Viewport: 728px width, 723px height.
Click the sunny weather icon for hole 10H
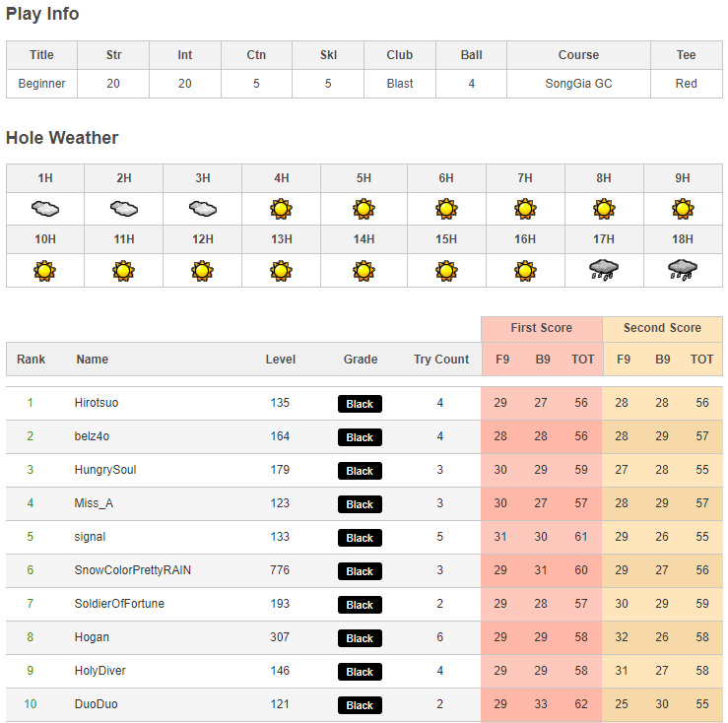pyautogui.click(x=45, y=270)
